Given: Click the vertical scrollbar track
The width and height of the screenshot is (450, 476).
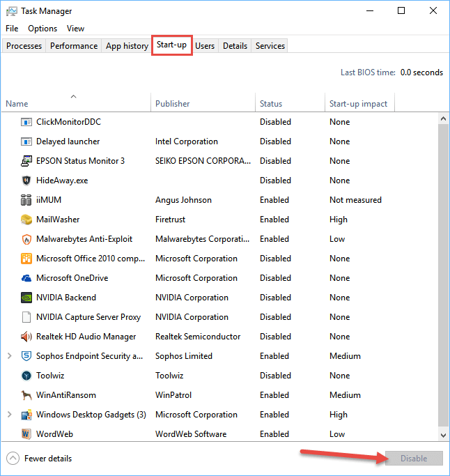Looking at the screenshot, I should pos(443,275).
